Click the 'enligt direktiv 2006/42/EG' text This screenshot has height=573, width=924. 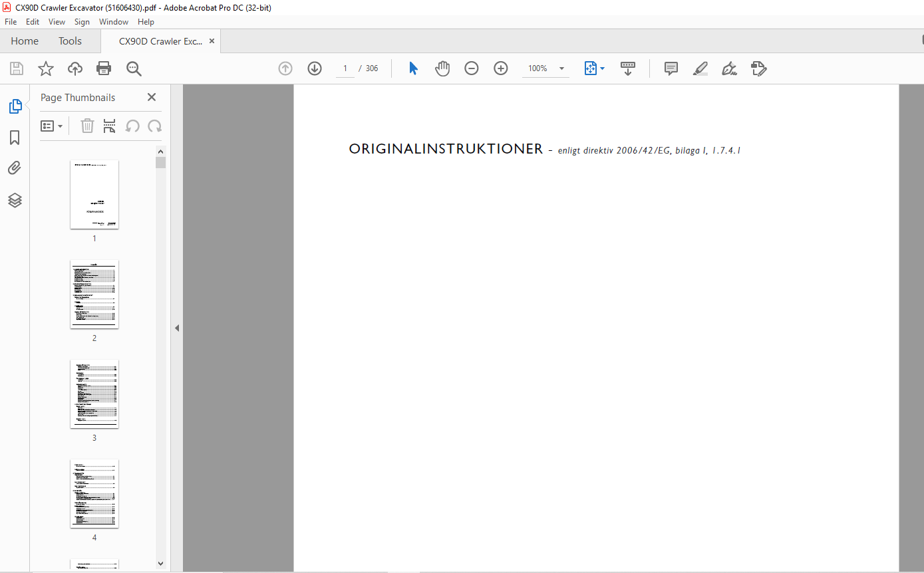615,151
